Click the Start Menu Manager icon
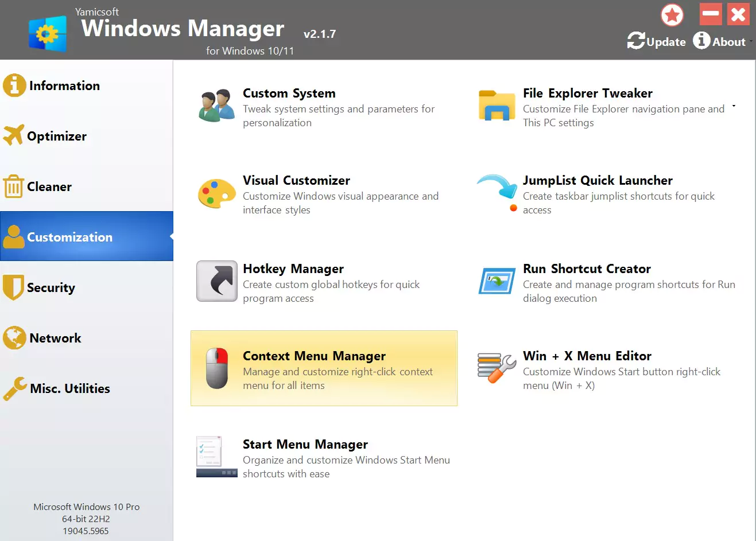The width and height of the screenshot is (756, 541). (217, 457)
